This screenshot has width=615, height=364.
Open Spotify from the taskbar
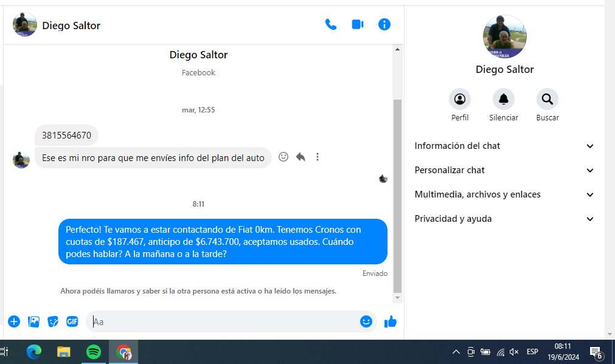pos(94,352)
